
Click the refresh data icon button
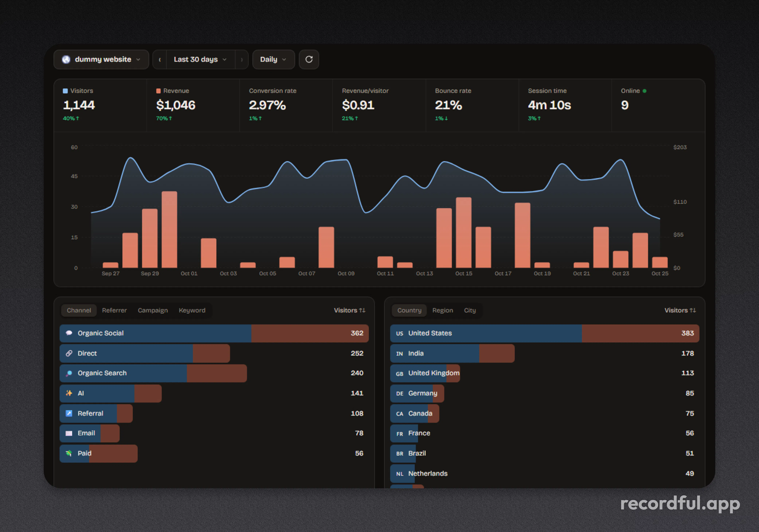pos(309,60)
